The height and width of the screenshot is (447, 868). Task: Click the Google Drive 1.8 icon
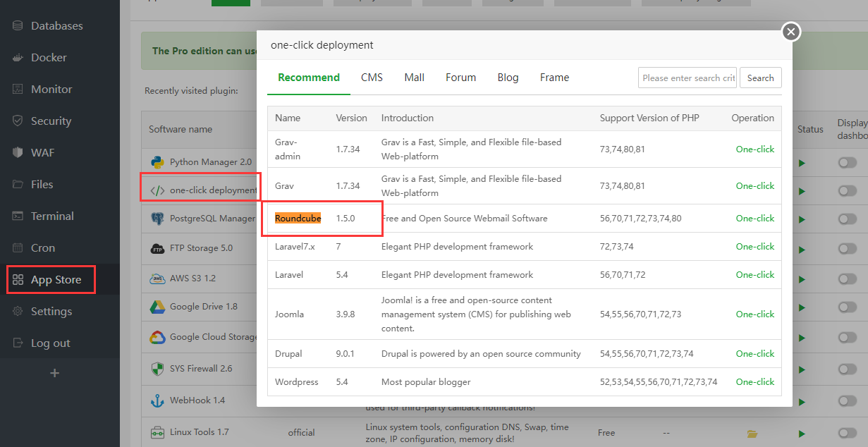tap(157, 307)
